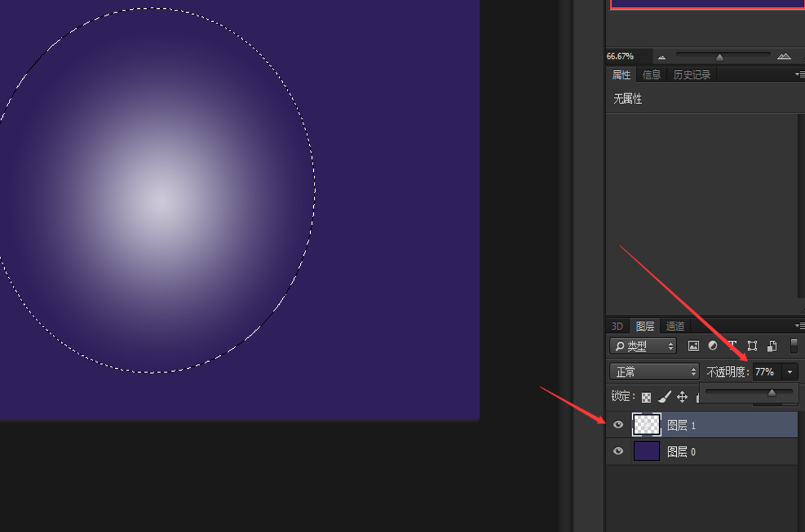Image resolution: width=805 pixels, height=532 pixels.
Task: Click the 77% opacity input field
Action: pos(768,372)
